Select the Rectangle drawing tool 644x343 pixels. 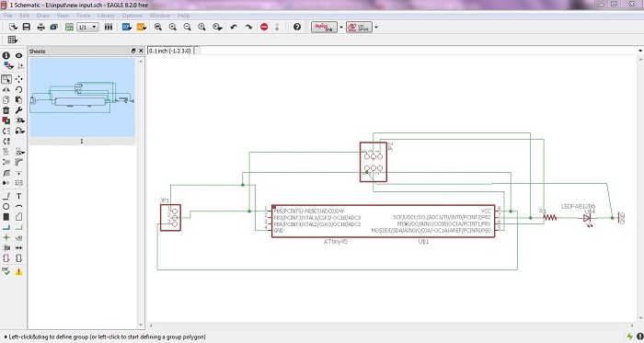(6, 217)
